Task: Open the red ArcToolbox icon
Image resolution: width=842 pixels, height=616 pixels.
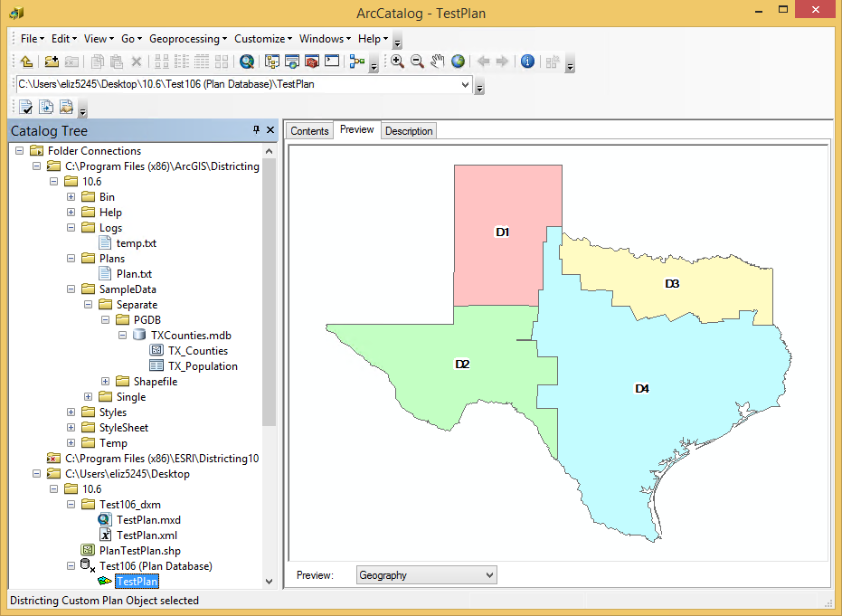Action: [x=312, y=62]
